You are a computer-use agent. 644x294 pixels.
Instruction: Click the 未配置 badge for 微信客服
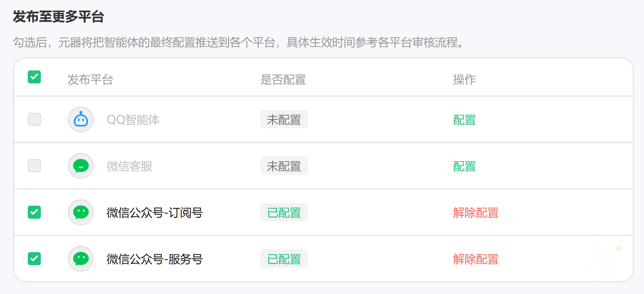(x=284, y=166)
